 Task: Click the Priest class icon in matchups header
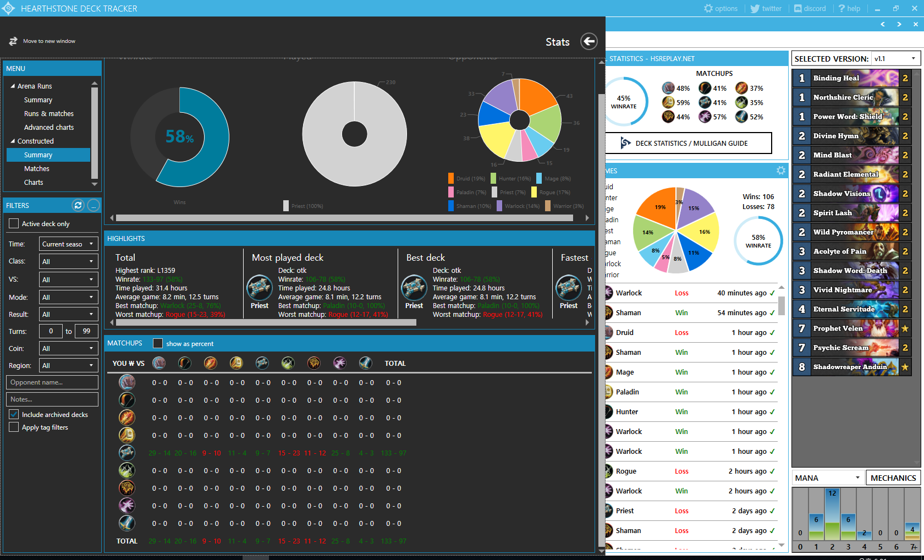[262, 363]
